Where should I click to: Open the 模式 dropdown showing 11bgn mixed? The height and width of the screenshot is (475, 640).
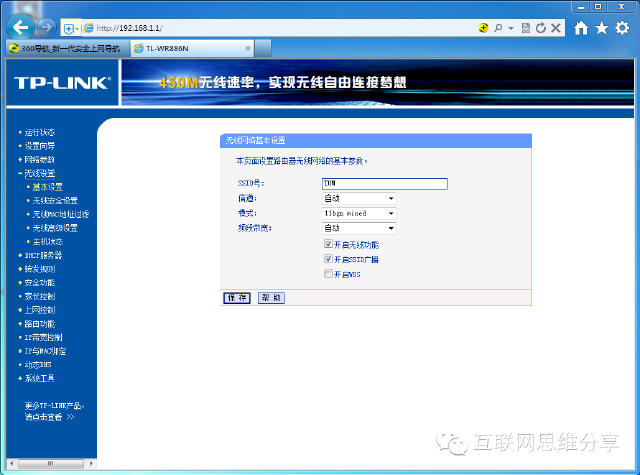pos(359,213)
